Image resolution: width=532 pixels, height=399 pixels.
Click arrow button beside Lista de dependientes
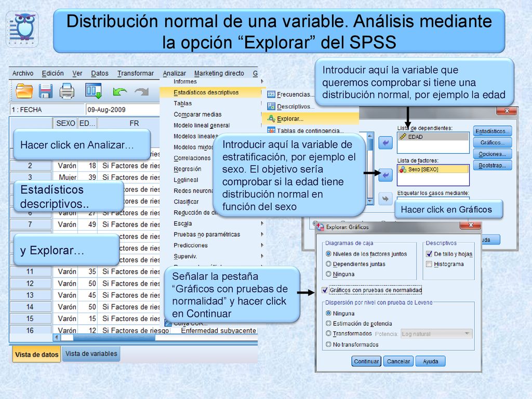click(385, 143)
